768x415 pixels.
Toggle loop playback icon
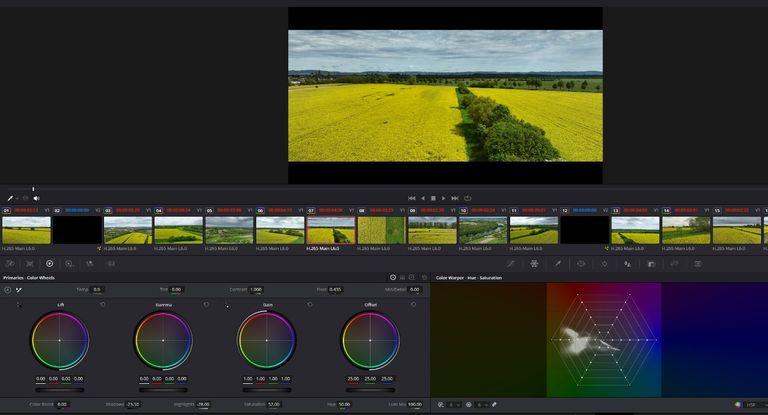click(x=467, y=198)
